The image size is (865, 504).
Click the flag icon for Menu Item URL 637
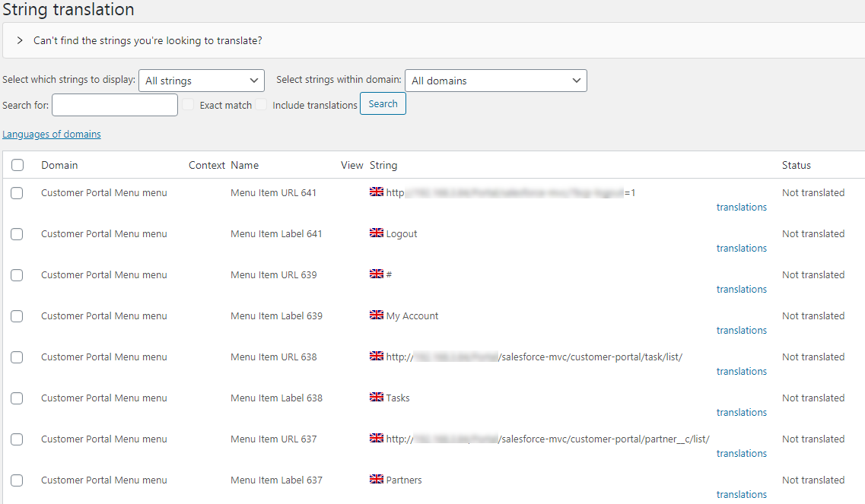[376, 439]
